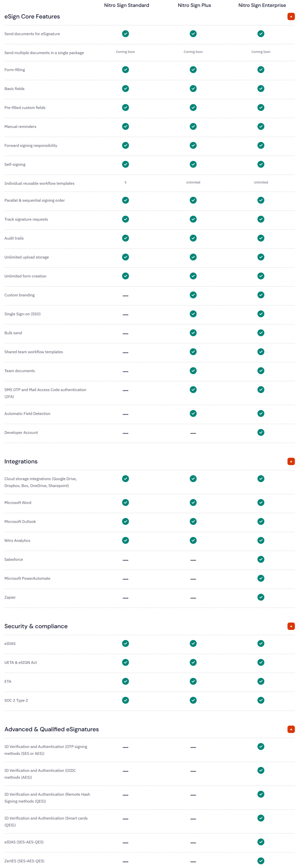
Task: Select the Nitro Sign Enterprise column header
Action: (x=262, y=5)
